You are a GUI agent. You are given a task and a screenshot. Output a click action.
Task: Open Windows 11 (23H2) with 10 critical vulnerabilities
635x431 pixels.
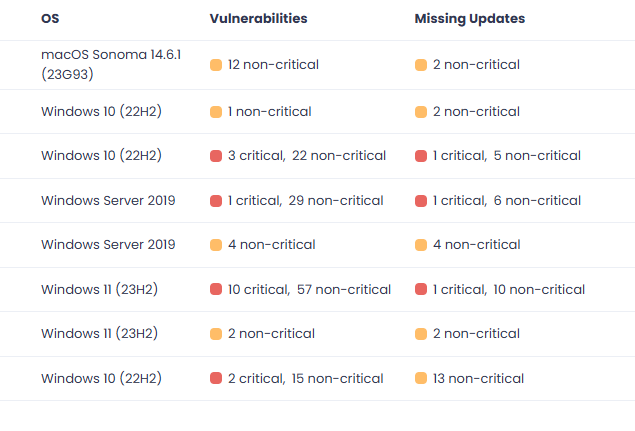point(99,290)
